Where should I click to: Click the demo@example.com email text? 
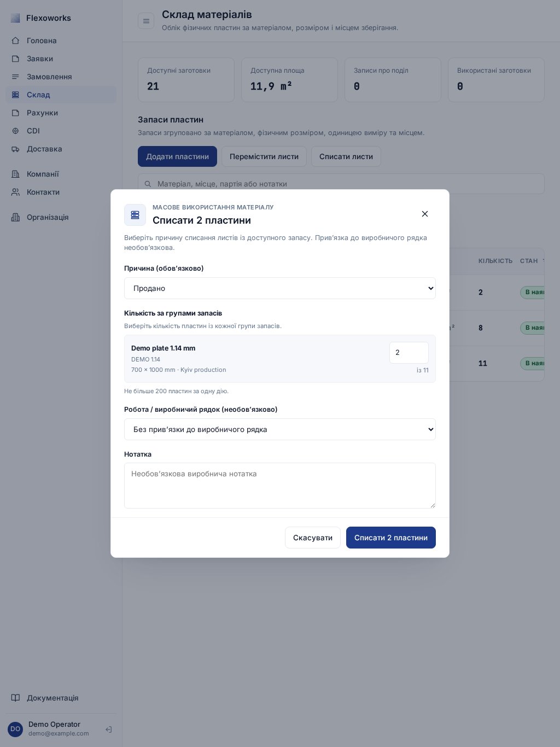pos(59,733)
